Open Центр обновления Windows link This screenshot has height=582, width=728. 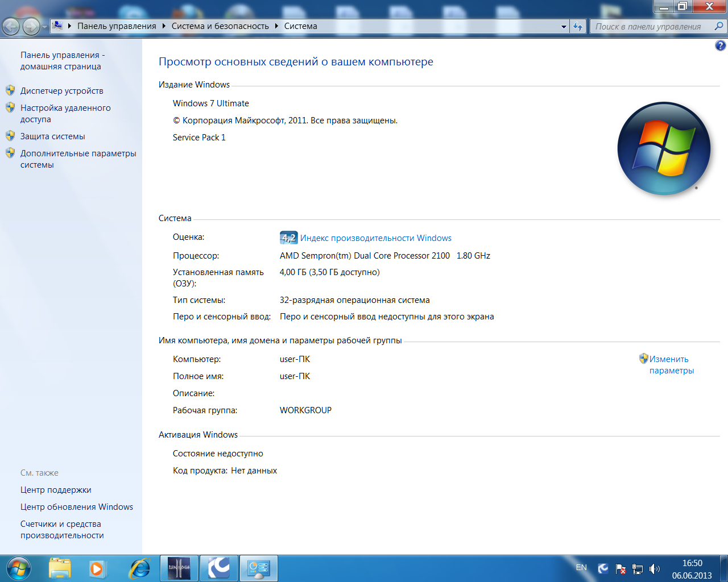click(x=77, y=507)
